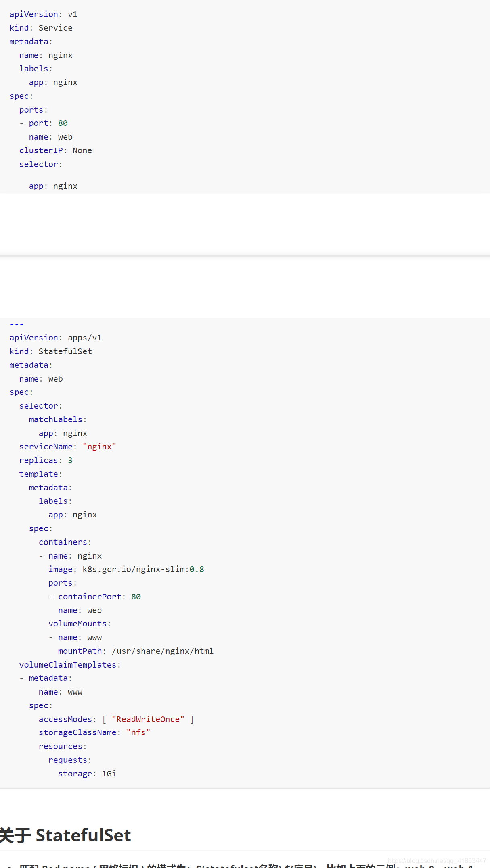The image size is (490, 868).
Task: Click the image k8s.gcr.io/nginx-slim:0.8 line
Action: [126, 569]
